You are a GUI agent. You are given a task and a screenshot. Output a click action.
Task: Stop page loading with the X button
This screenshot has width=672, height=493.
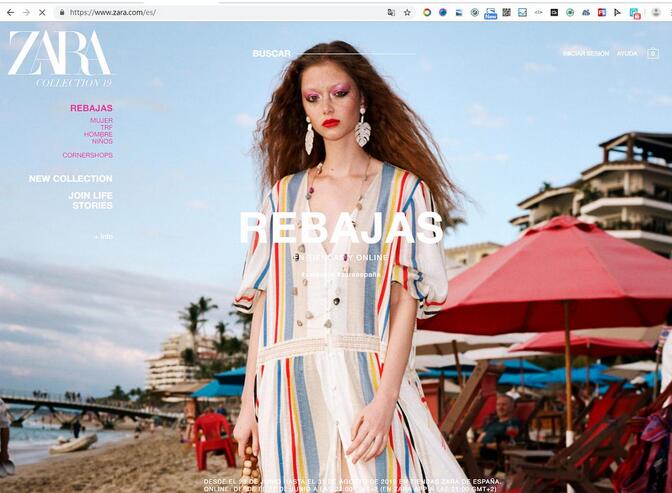click(42, 12)
